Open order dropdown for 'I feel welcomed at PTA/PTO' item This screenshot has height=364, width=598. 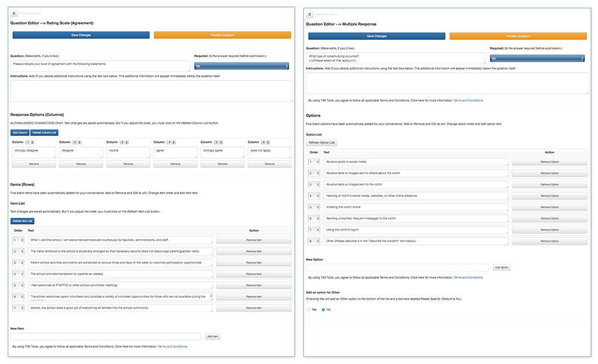click(18, 285)
